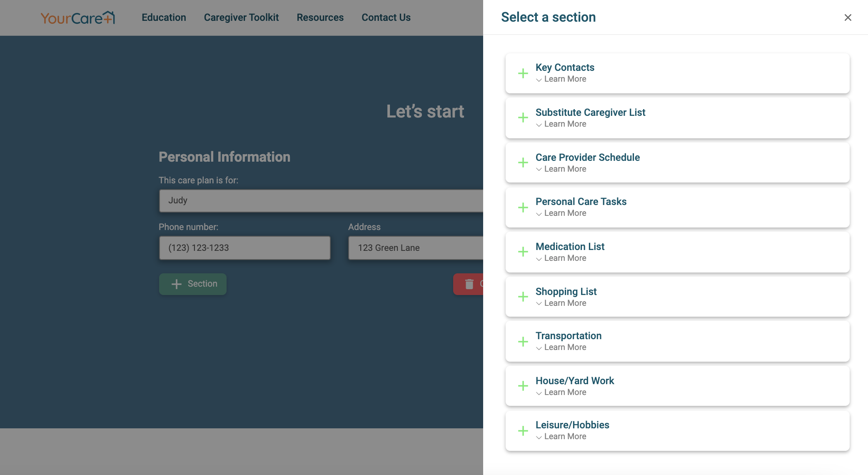Open the Resources menu
This screenshot has width=868, height=475.
[320, 17]
